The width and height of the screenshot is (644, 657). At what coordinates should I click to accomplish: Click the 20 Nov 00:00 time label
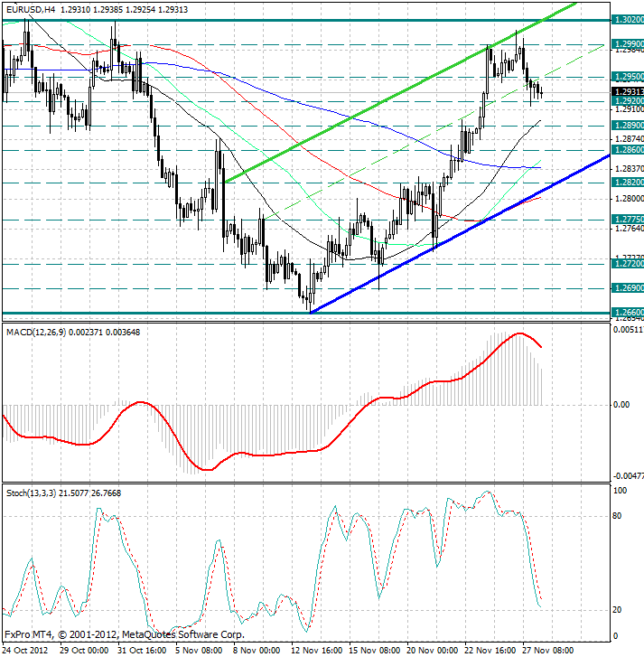[x=431, y=651]
